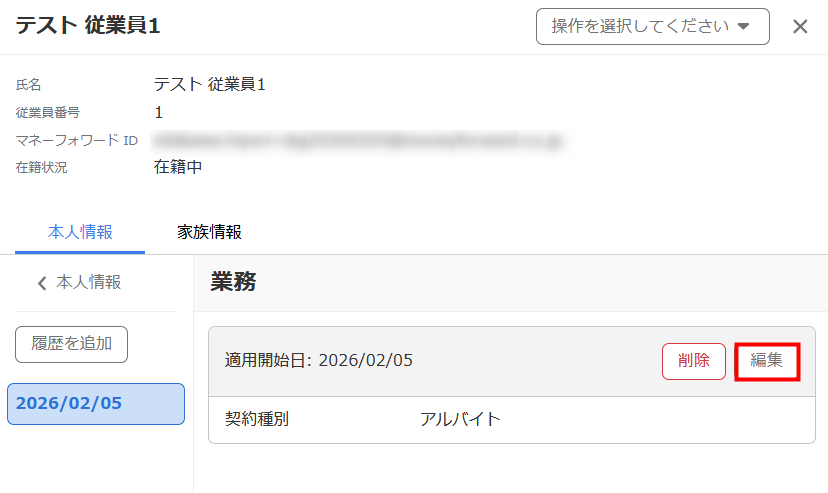The width and height of the screenshot is (828, 493).
Task: Click the テスト 従業員1 title heading
Action: (88, 26)
